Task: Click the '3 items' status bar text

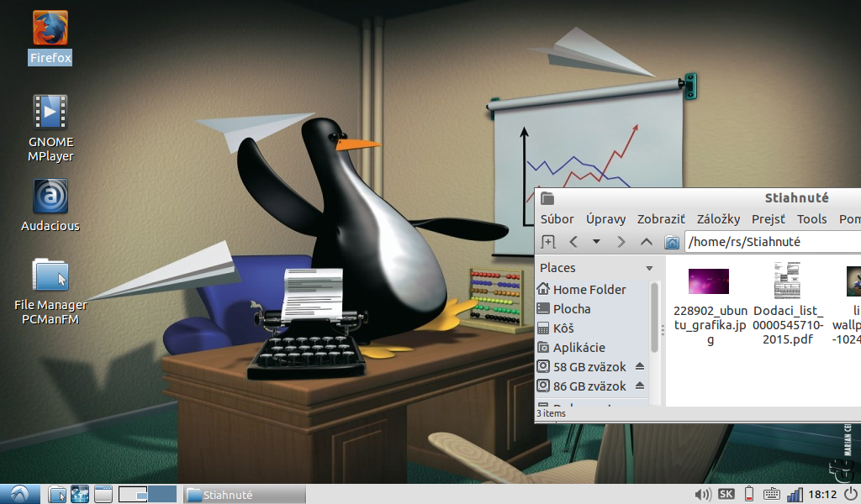Action: 551,413
